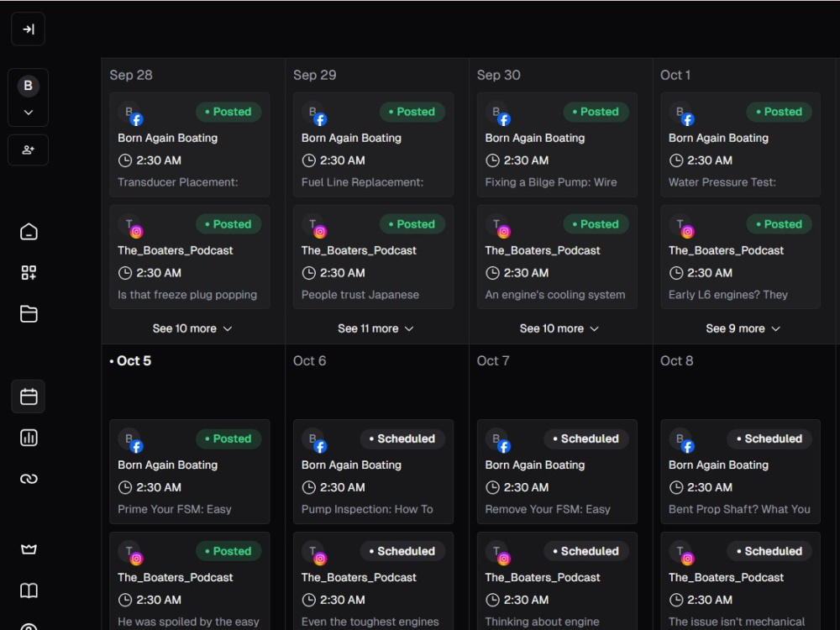Image resolution: width=840 pixels, height=630 pixels.
Task: Open 'People trust Japanese' Instagram post
Action: coord(374,257)
